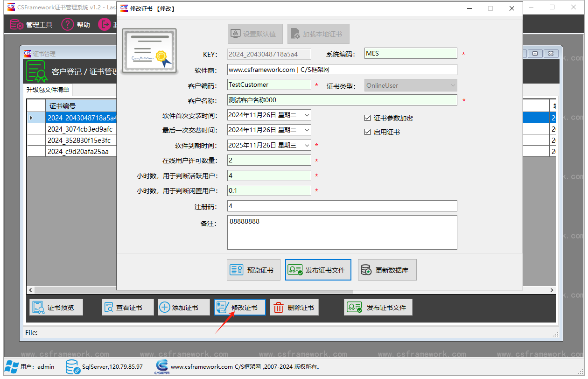Click 更新数据库 button
The height and width of the screenshot is (379, 588).
tap(387, 270)
